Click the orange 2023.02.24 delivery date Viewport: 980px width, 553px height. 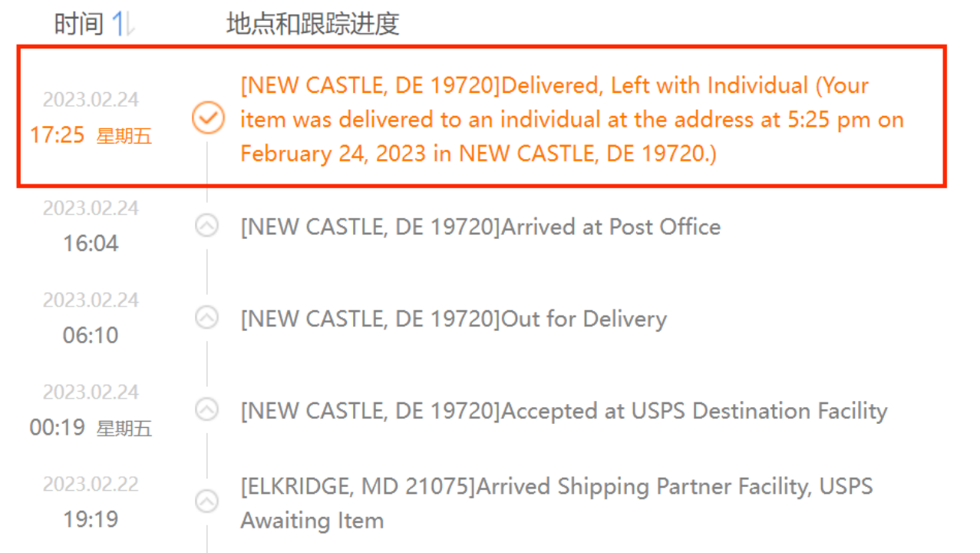pyautogui.click(x=91, y=100)
